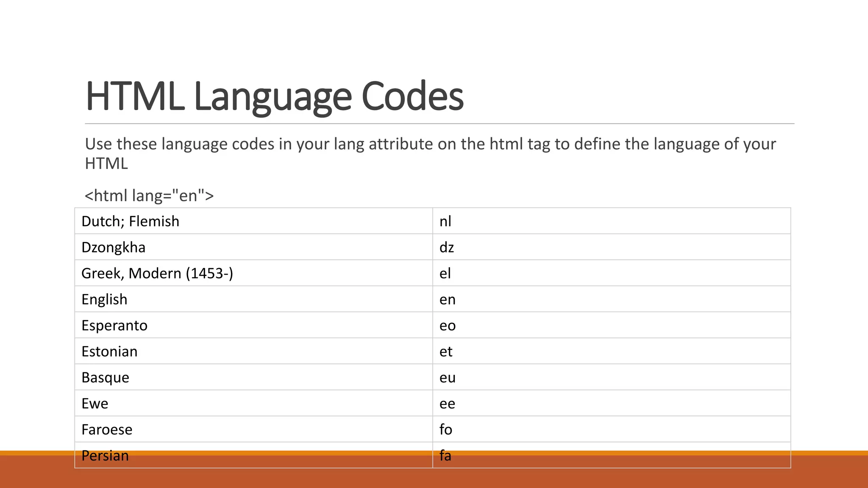Select the 'eu' code cell

[612, 377]
